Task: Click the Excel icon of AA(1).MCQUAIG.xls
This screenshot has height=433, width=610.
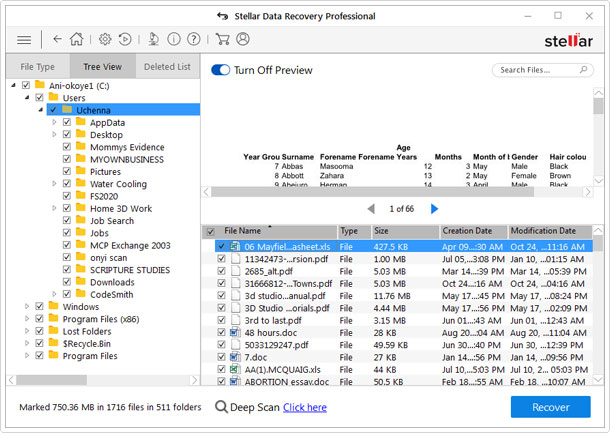Action: point(235,369)
